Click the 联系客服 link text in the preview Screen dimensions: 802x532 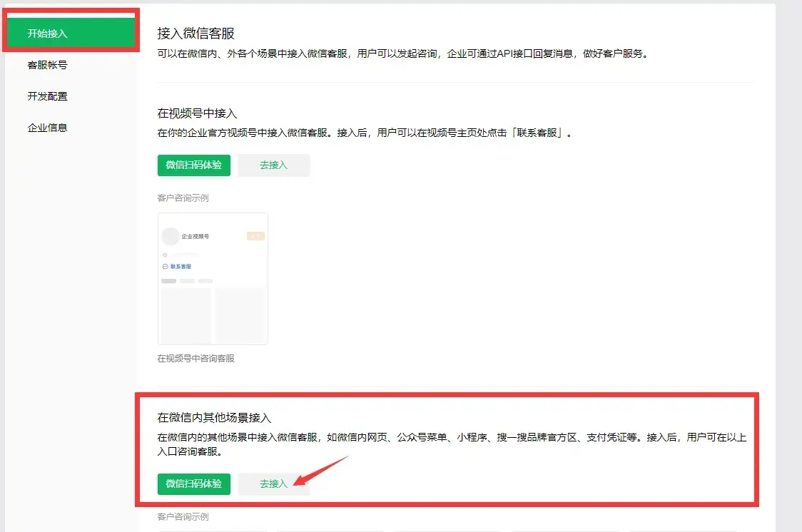click(181, 267)
